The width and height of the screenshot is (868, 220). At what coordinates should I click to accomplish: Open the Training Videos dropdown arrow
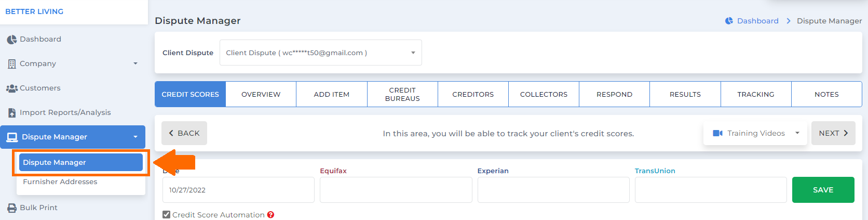coord(797,133)
